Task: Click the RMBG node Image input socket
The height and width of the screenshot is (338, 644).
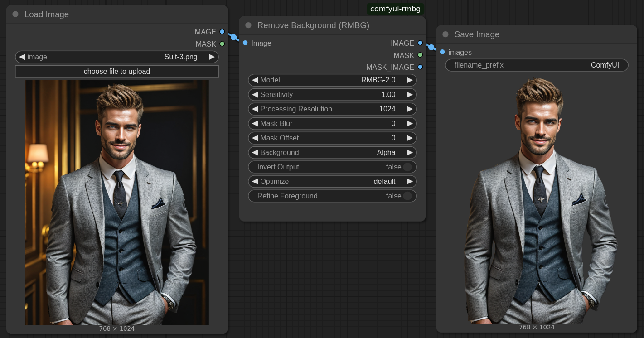Action: tap(245, 43)
